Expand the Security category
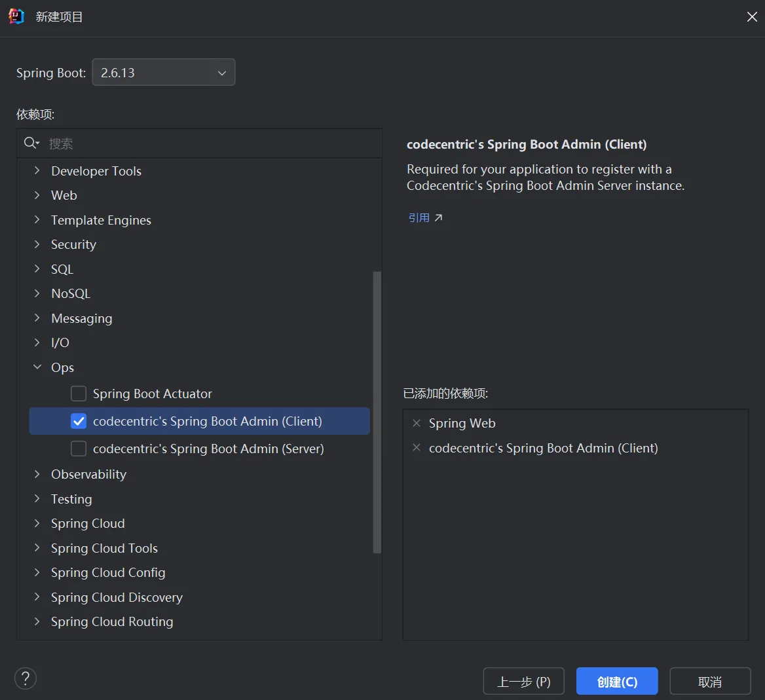The width and height of the screenshot is (765, 700). coord(37,244)
